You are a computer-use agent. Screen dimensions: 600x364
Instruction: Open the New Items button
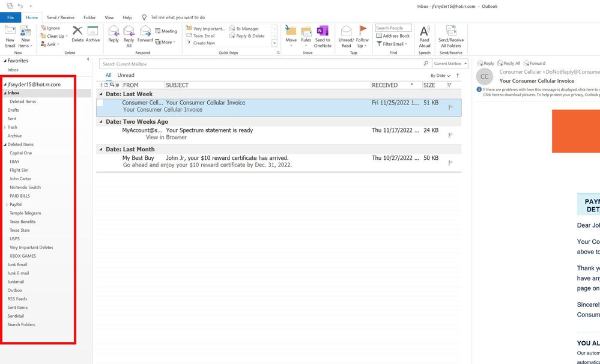coord(25,37)
